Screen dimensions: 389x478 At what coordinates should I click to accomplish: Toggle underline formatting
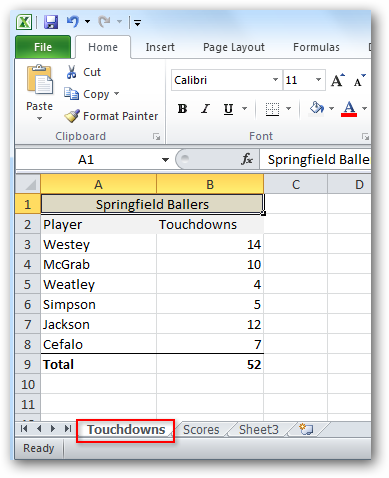[x=228, y=109]
